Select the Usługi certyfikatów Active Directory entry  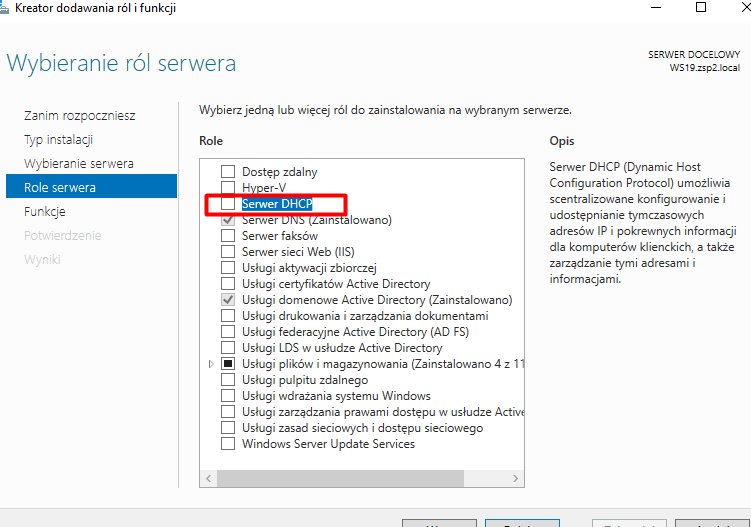(x=336, y=284)
